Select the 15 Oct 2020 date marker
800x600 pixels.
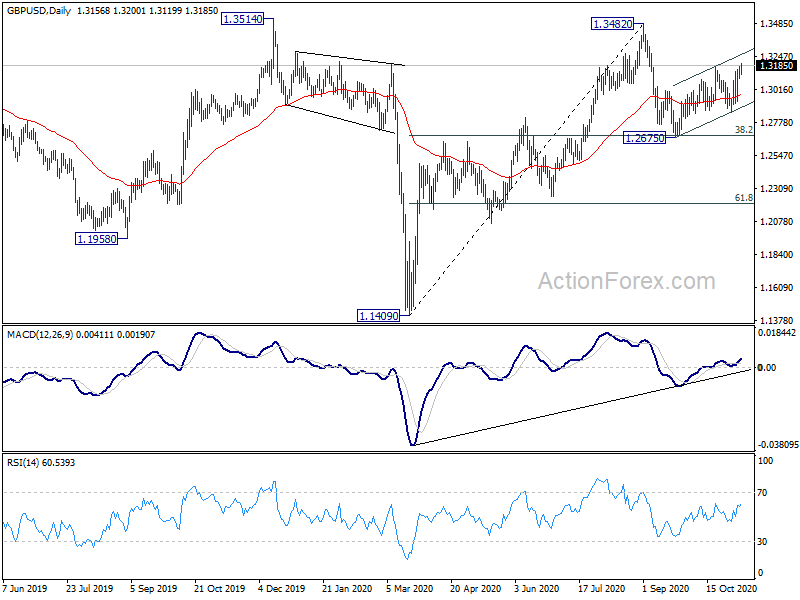731,588
